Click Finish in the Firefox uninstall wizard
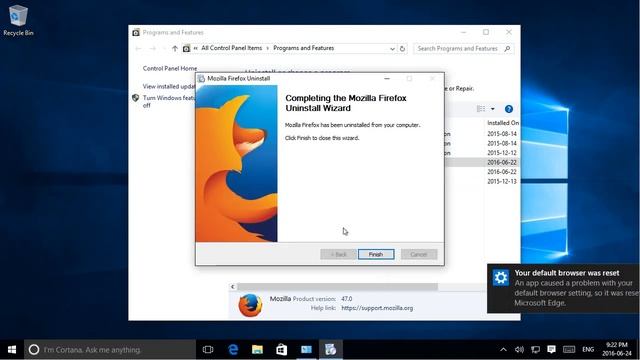This screenshot has width=640, height=360. (x=376, y=254)
